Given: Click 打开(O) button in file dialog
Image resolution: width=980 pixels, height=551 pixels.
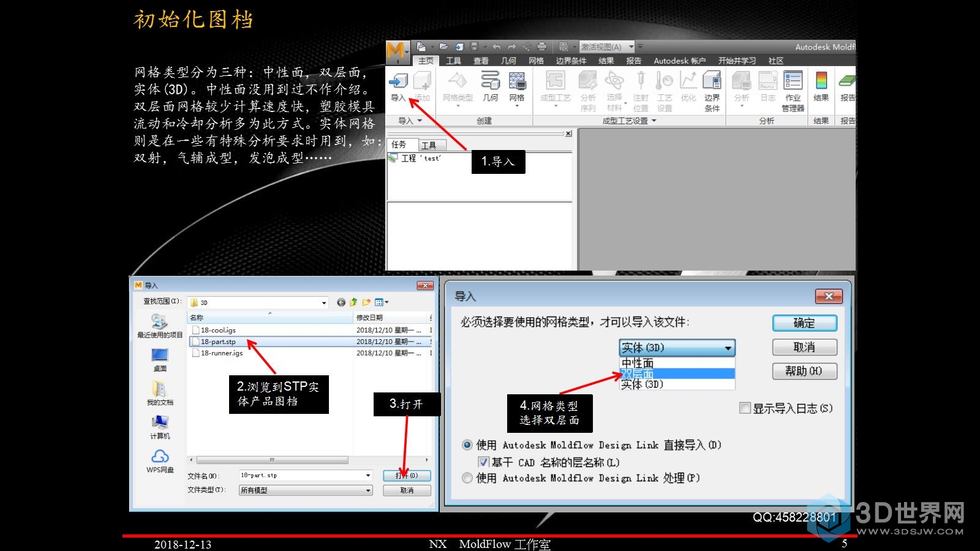Looking at the screenshot, I should click(407, 475).
